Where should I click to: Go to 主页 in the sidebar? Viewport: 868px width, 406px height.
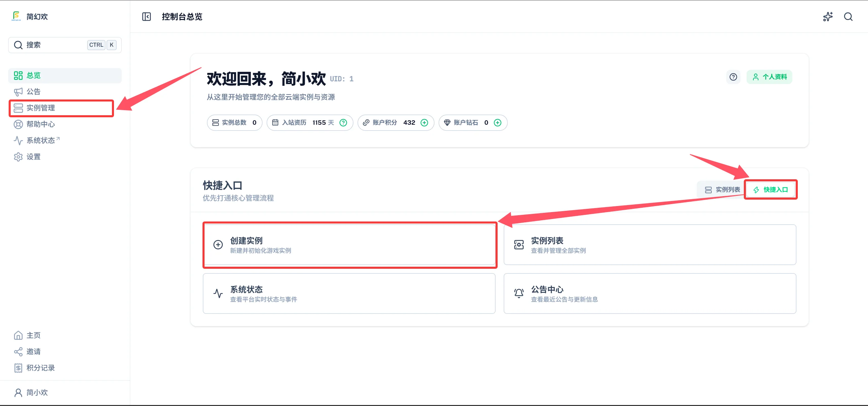pyautogui.click(x=65, y=336)
